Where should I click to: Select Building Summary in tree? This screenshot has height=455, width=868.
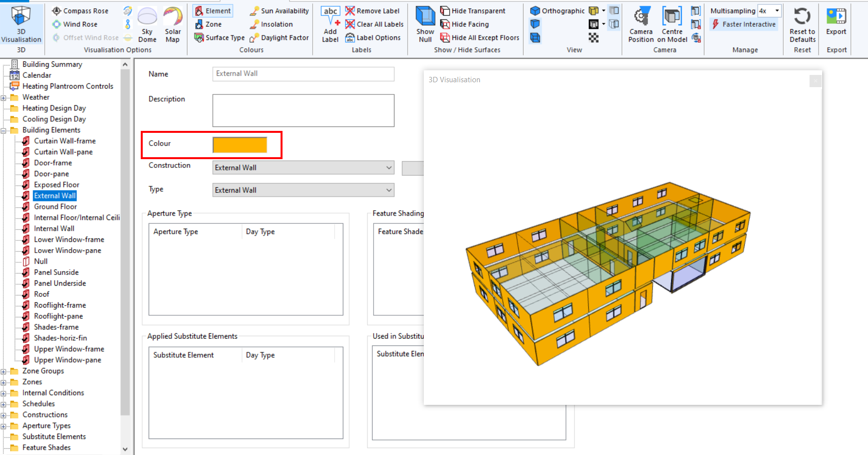pos(52,64)
